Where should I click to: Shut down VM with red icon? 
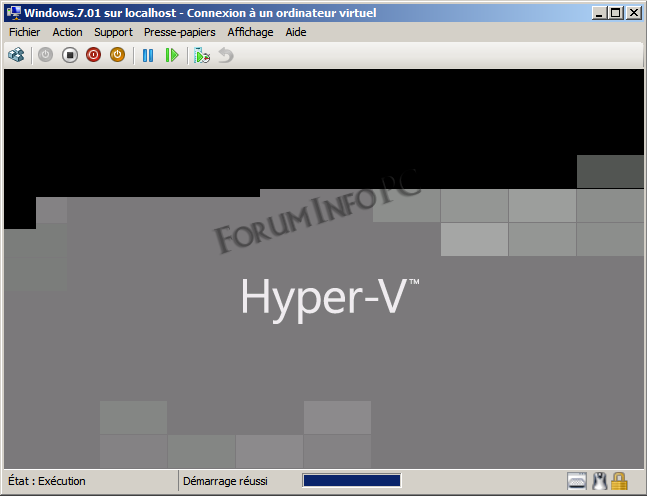pyautogui.click(x=94, y=55)
